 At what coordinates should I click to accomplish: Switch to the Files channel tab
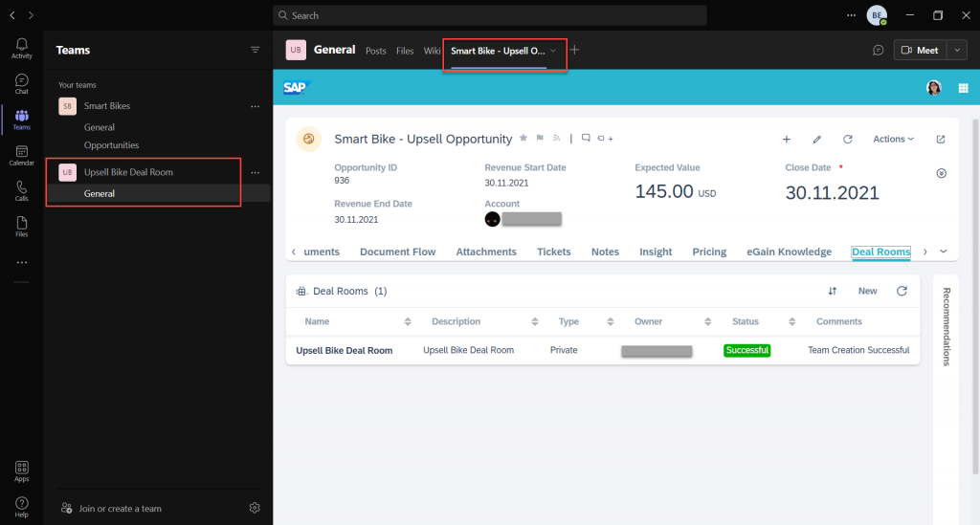tap(405, 51)
